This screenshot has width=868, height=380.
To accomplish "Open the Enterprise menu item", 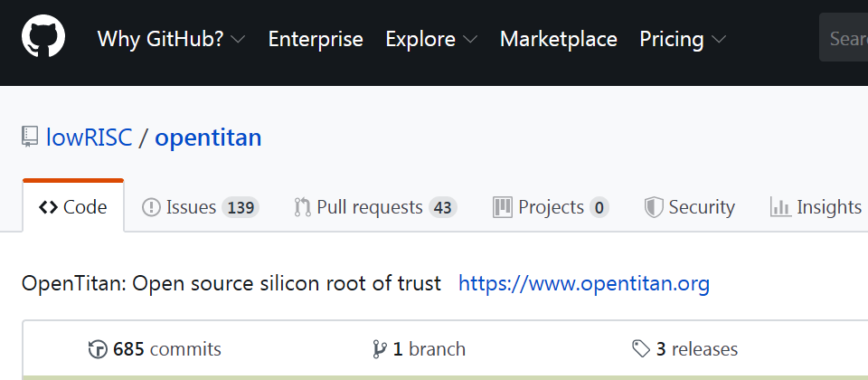I will 316,39.
